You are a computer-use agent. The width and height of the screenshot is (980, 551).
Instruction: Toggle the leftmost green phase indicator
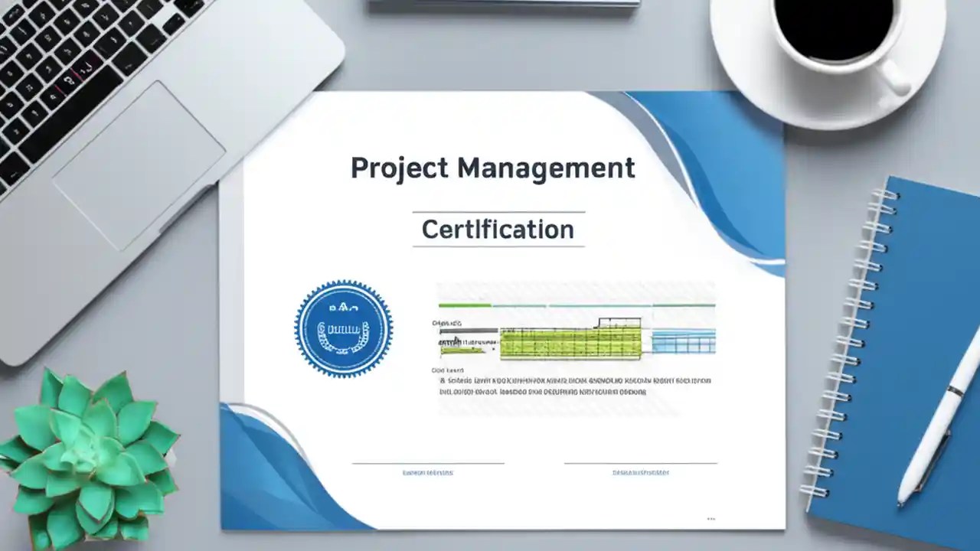(x=464, y=305)
